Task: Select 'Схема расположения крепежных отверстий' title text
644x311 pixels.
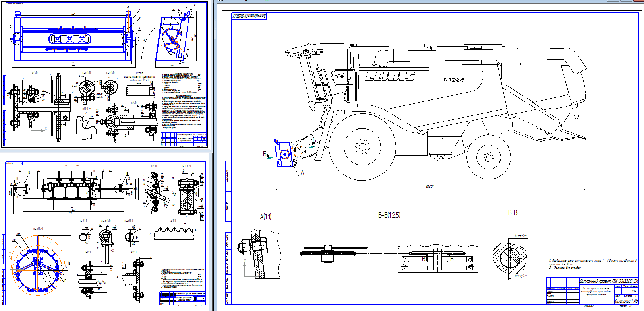Action: click(x=139, y=76)
